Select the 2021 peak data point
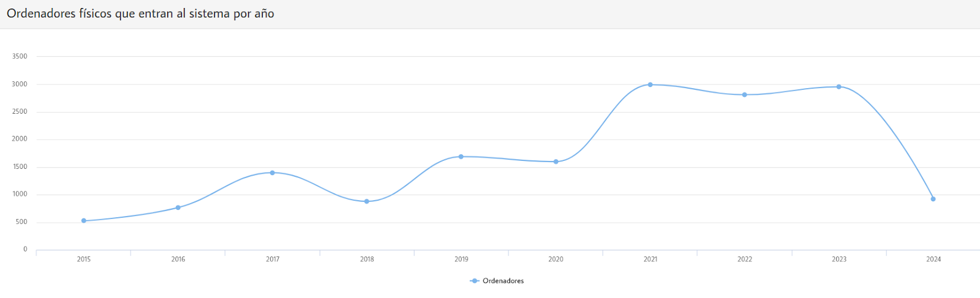 pos(650,84)
